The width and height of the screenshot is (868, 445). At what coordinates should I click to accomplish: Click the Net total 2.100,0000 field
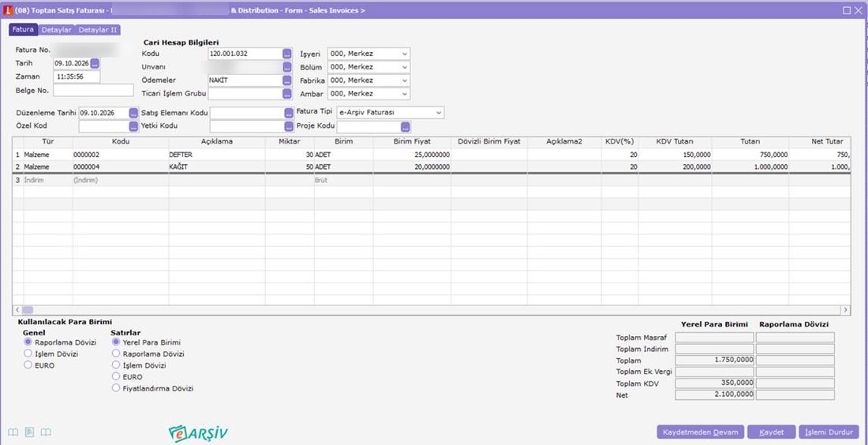[714, 395]
